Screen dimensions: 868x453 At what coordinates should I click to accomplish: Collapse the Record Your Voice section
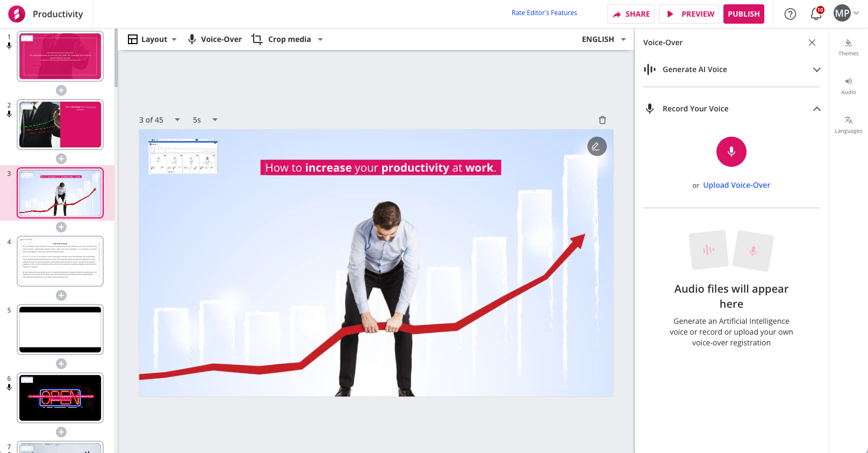817,109
